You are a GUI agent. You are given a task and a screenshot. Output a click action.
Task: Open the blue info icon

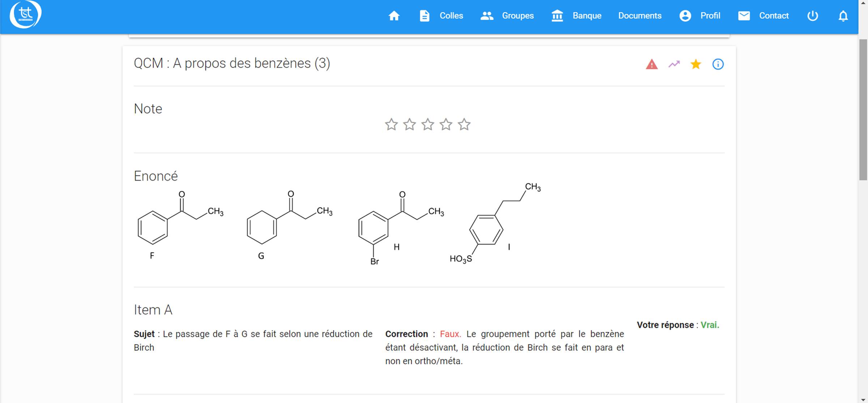(718, 64)
